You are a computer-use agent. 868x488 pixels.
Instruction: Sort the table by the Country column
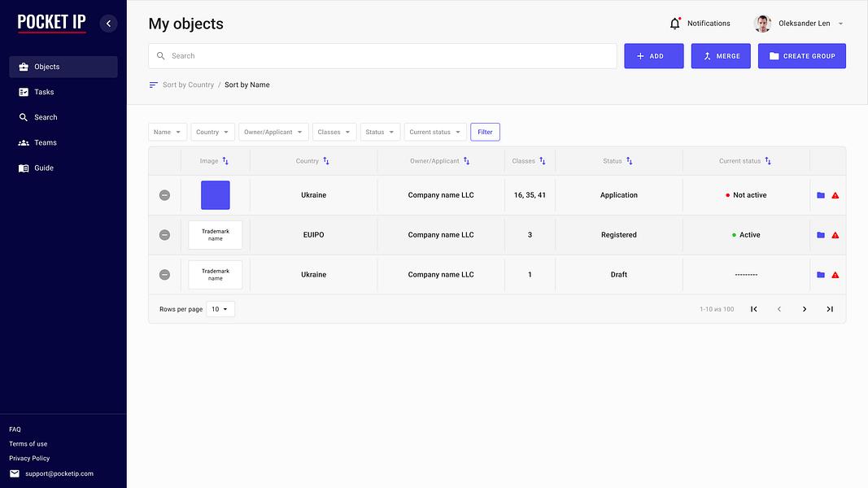click(x=326, y=161)
